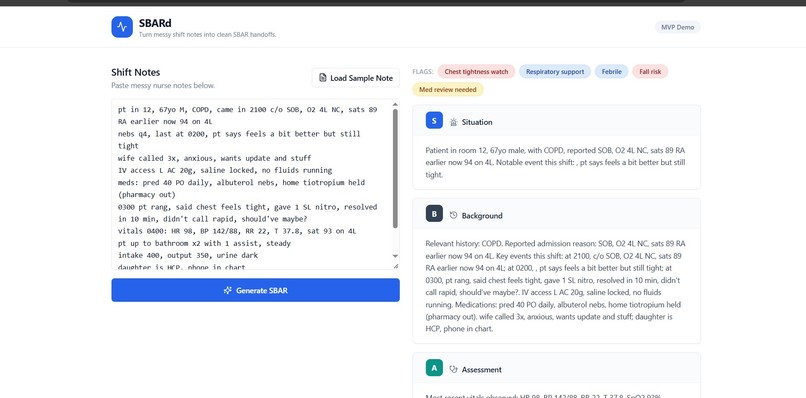Click the MVP Demo badge

click(x=677, y=27)
